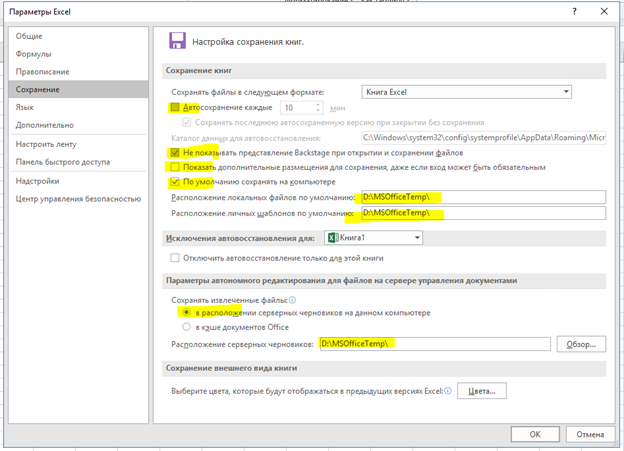This screenshot has height=451, width=624.
Task: Click the Цвета... button
Action: point(482,391)
